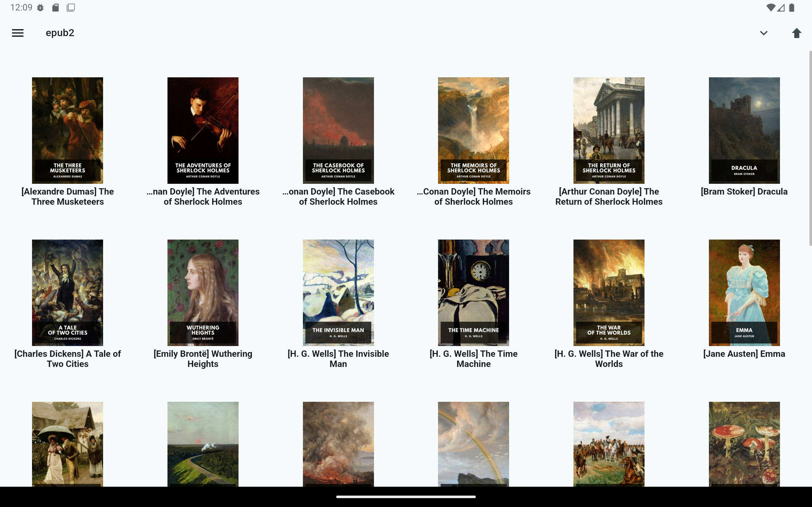Open The Three Musketeers book cover
812x507 pixels.
[68, 130]
